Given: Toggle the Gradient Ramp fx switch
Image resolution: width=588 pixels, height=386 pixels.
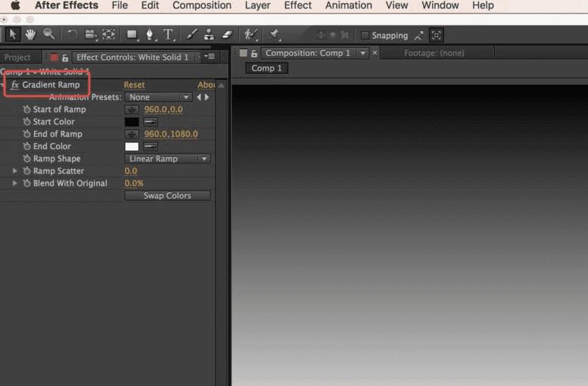Looking at the screenshot, I should (x=15, y=85).
